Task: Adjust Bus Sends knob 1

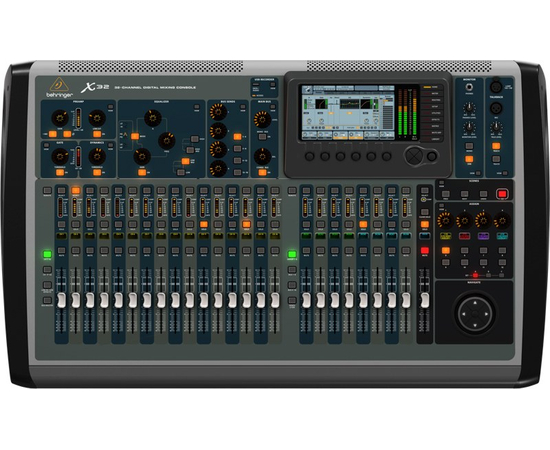Action: [218, 112]
